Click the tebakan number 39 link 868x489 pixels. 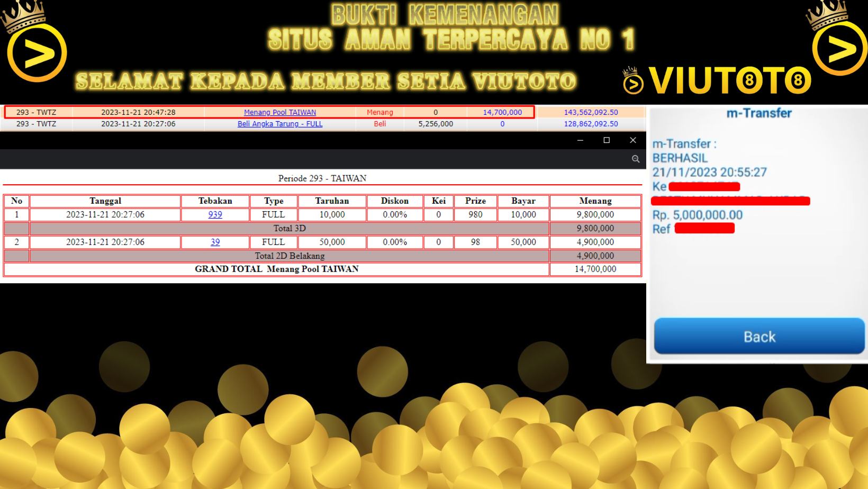[x=215, y=242]
